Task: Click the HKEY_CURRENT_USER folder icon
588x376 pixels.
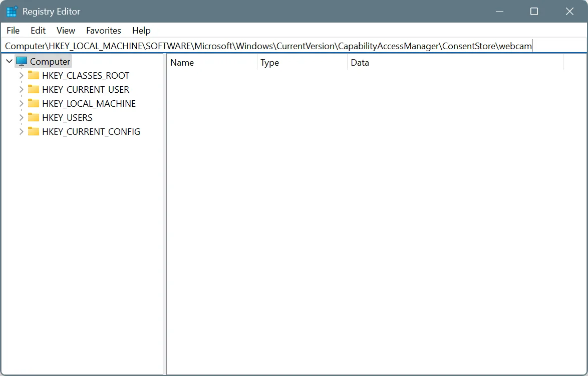Action: [34, 89]
